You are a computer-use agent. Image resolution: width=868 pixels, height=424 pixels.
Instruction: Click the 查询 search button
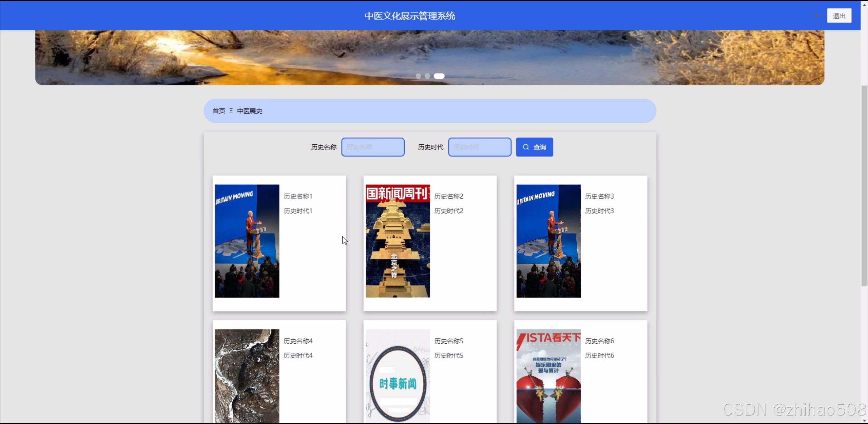(x=534, y=147)
